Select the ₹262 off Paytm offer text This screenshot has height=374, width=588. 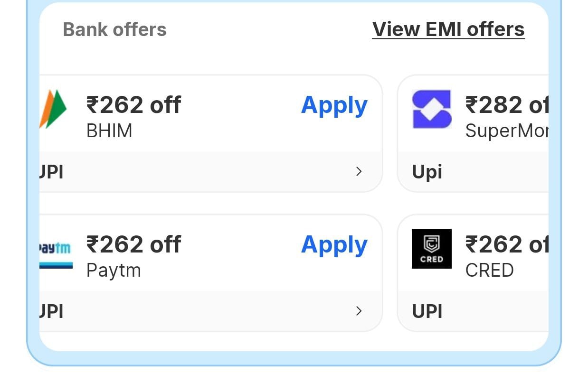click(133, 245)
